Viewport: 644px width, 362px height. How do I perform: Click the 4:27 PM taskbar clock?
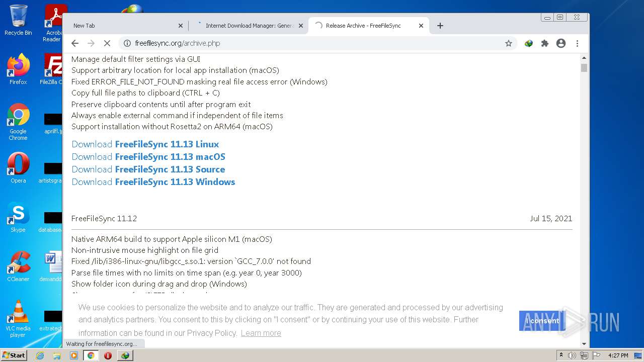pos(618,355)
